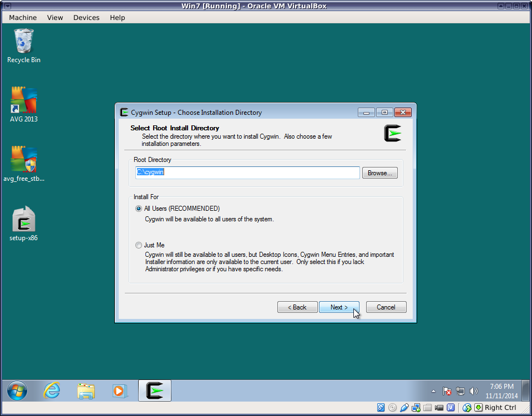Select All Users (RECOMMENDED) radio button

pos(139,209)
